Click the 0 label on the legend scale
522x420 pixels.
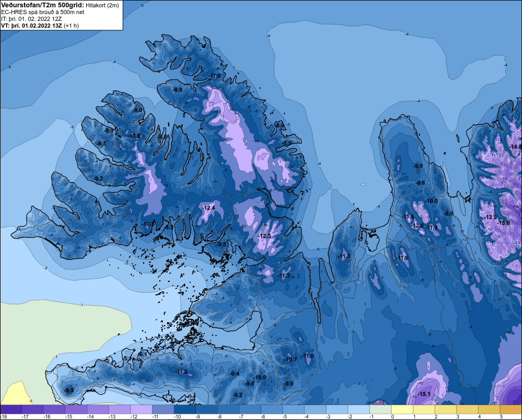[x=393, y=417]
